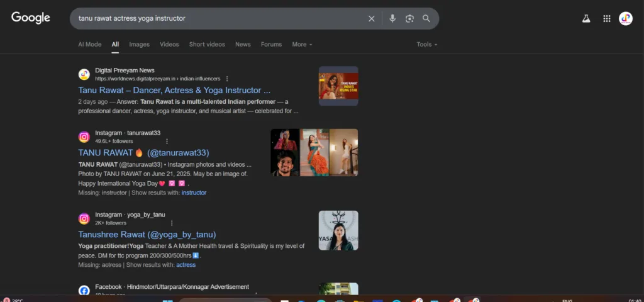644x302 pixels.
Task: Open Tanu Rawat India's Rising Star thumbnail
Action: (338, 86)
